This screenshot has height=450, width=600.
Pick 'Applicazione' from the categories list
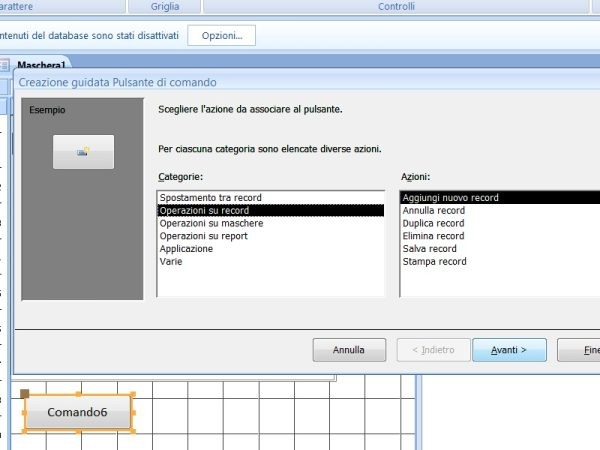[x=186, y=249]
